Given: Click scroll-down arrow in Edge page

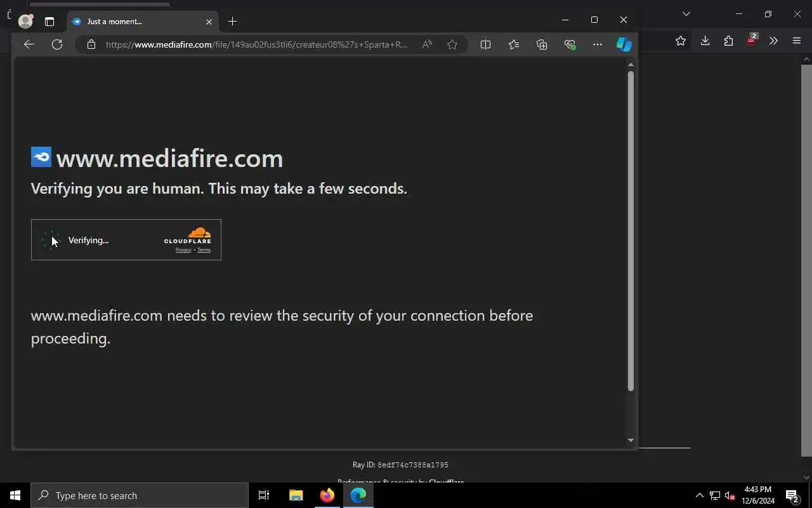Looking at the screenshot, I should 631,440.
